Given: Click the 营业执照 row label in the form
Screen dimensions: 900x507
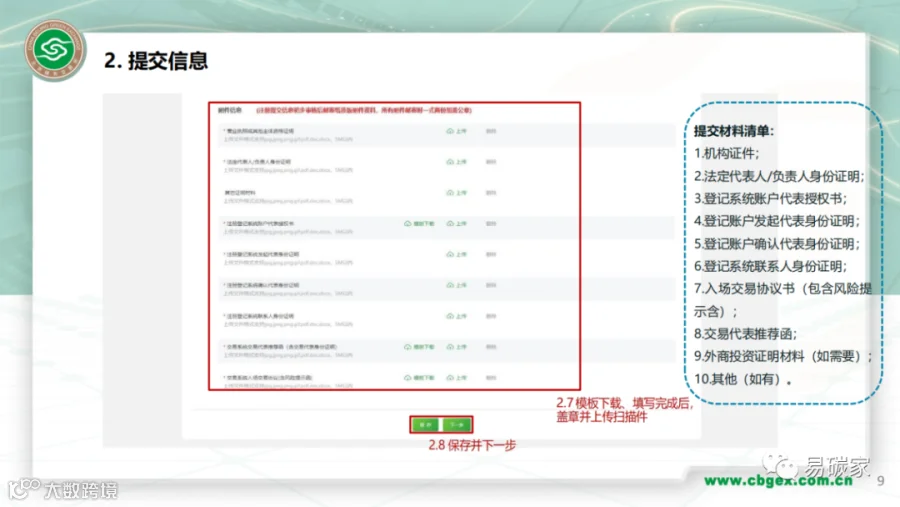Looking at the screenshot, I should click(259, 131).
